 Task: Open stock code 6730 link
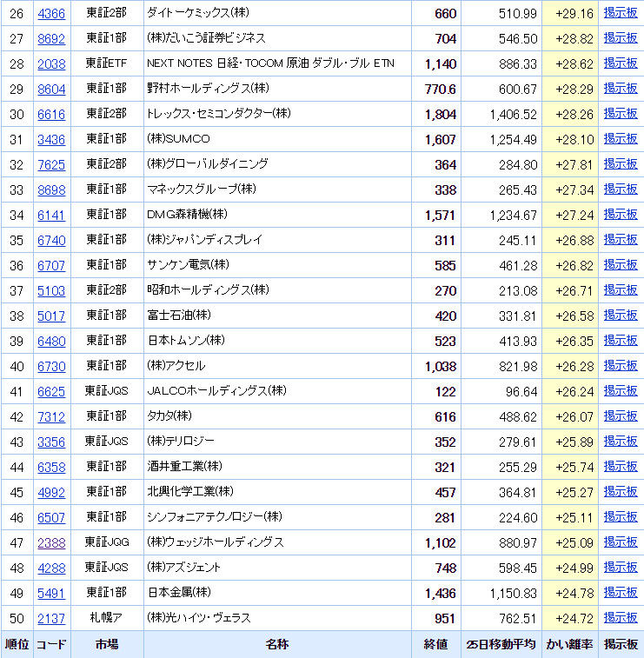[x=51, y=366]
